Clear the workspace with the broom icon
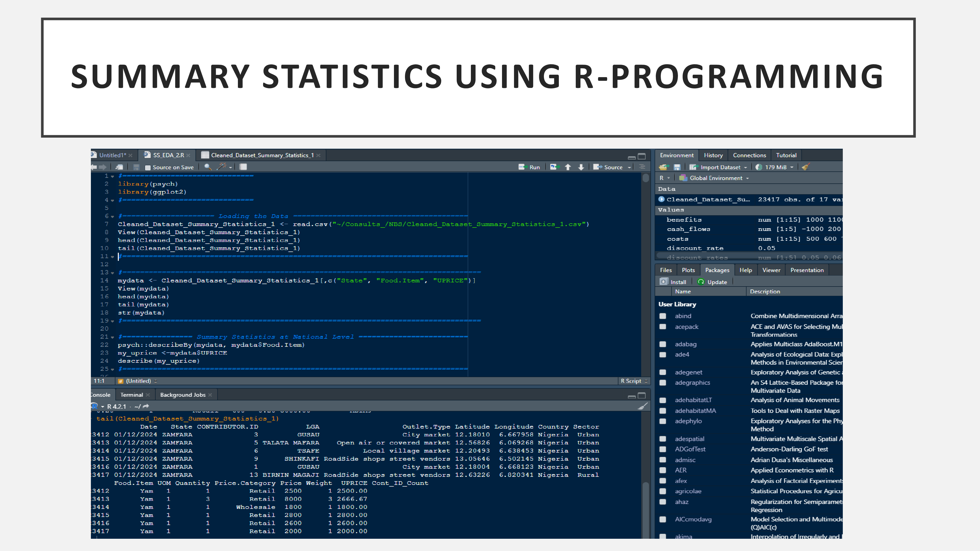Viewport: 980px width, 551px height. (x=805, y=167)
